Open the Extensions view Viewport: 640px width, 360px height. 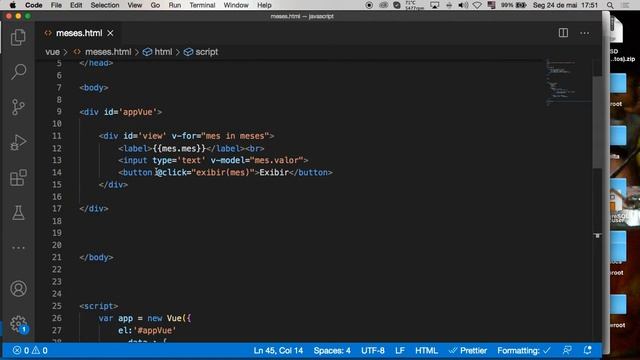click(18, 178)
